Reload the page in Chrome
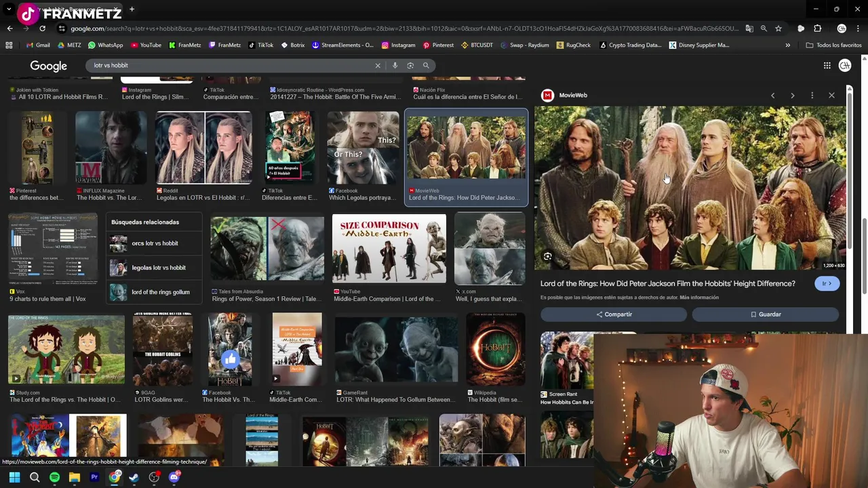 (42, 28)
